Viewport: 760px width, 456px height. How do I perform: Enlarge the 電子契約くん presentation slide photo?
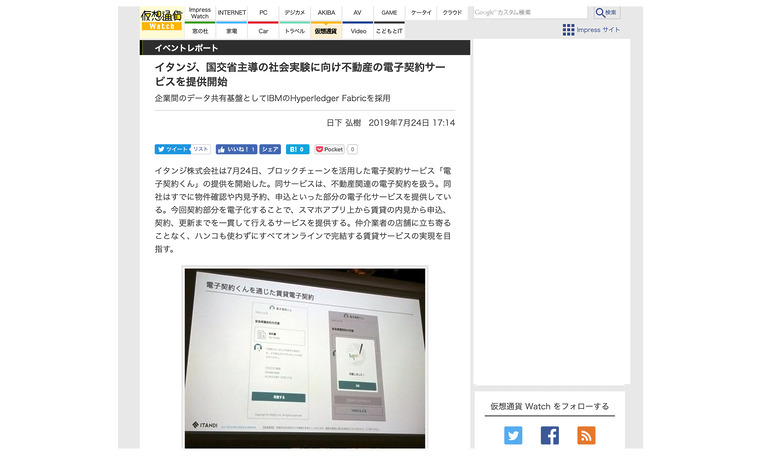point(304,357)
